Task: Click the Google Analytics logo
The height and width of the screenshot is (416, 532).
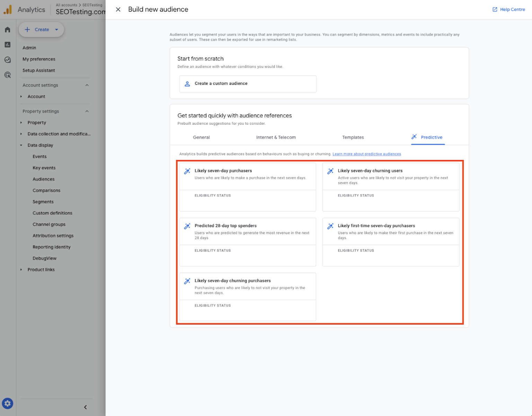Action: [7, 9]
